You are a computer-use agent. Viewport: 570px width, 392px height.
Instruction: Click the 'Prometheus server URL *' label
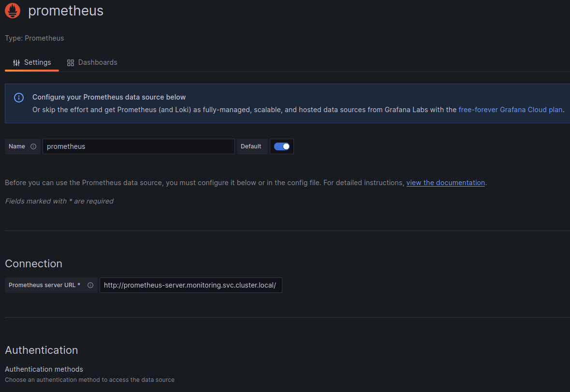pyautogui.click(x=44, y=285)
